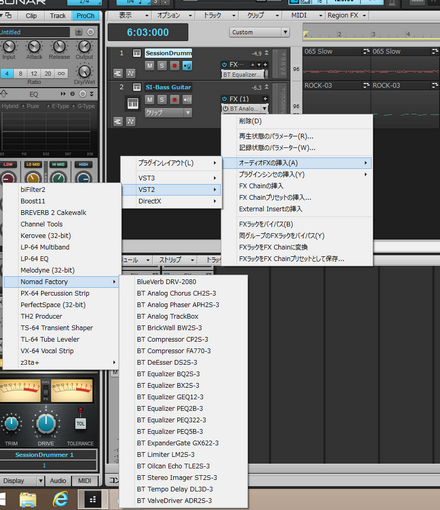Click the Attack knob of the compressor
Screen dimensions: 440x510
[x=34, y=47]
